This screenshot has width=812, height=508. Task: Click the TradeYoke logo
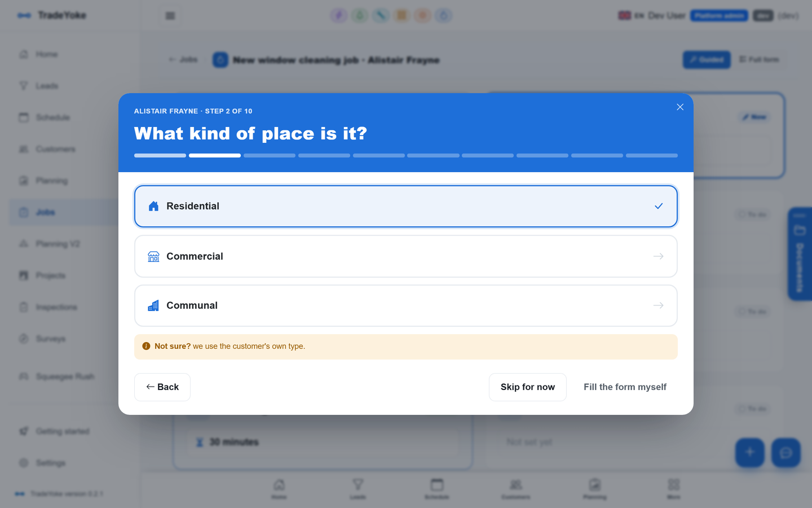51,15
